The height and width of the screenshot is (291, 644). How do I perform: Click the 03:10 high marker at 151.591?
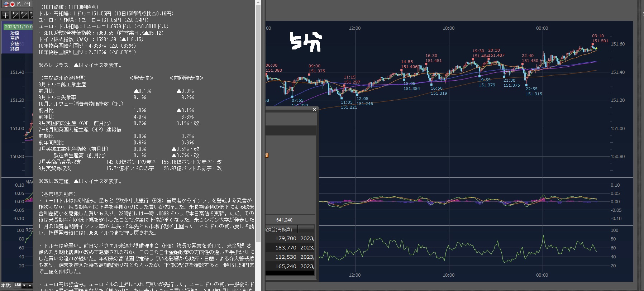(x=593, y=44)
